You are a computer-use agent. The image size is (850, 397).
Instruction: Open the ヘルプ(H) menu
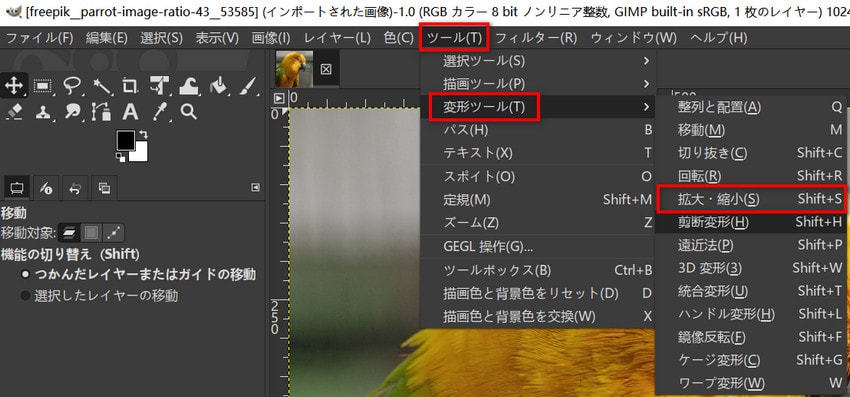(718, 38)
